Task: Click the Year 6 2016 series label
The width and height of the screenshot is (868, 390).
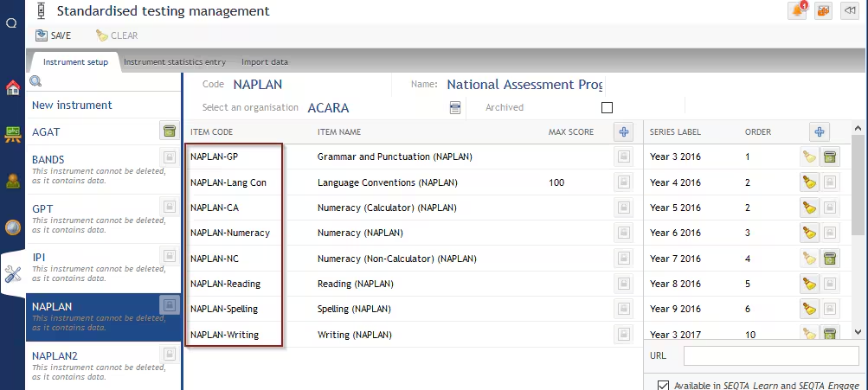Action: point(675,233)
